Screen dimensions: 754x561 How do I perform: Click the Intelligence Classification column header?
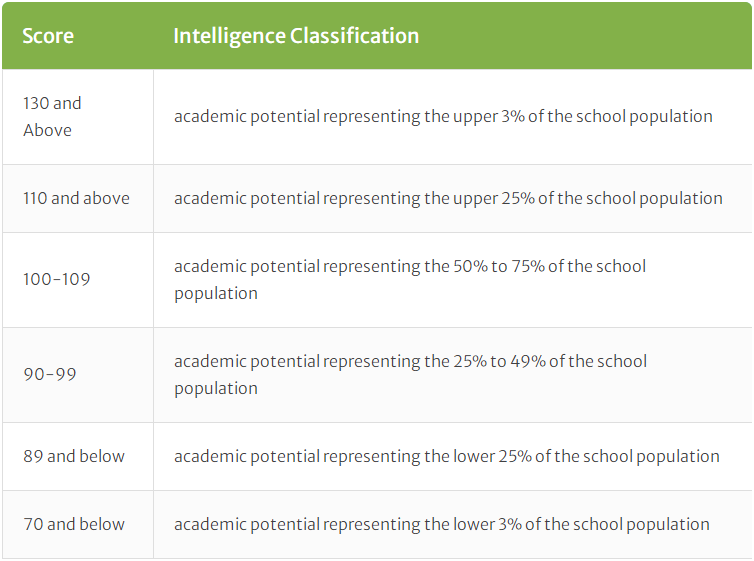[x=296, y=36]
